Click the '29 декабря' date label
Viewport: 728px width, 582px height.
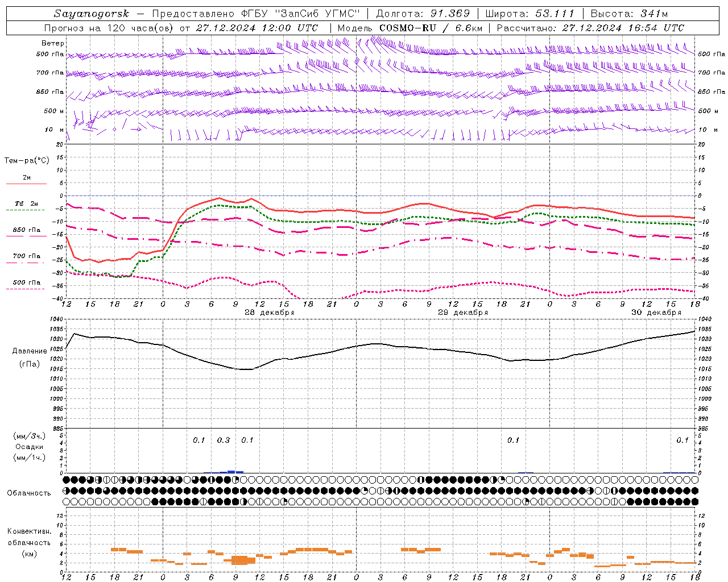[463, 313]
